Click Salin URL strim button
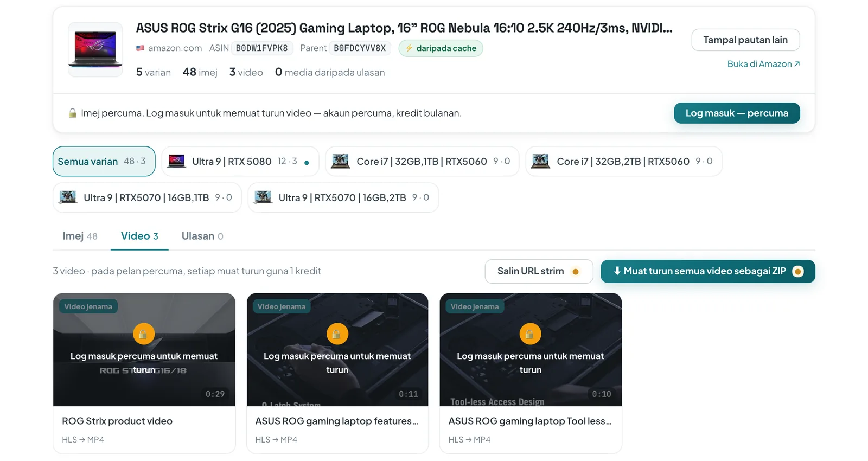 (x=539, y=271)
